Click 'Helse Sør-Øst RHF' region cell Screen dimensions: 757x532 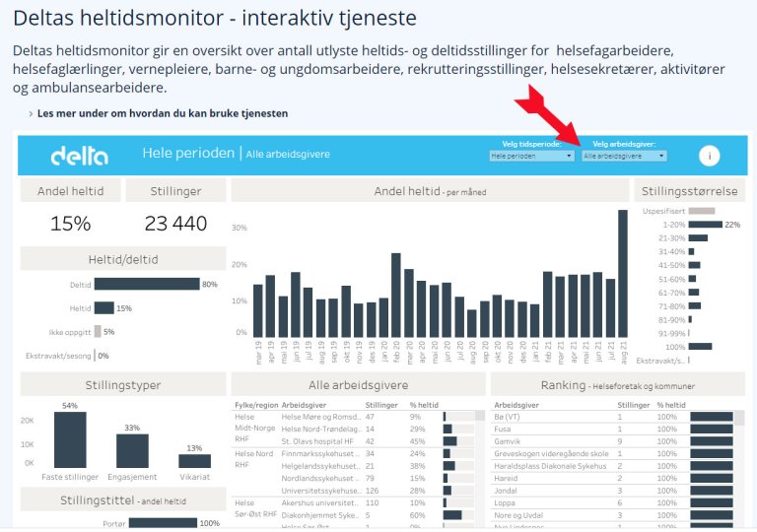pos(256,508)
